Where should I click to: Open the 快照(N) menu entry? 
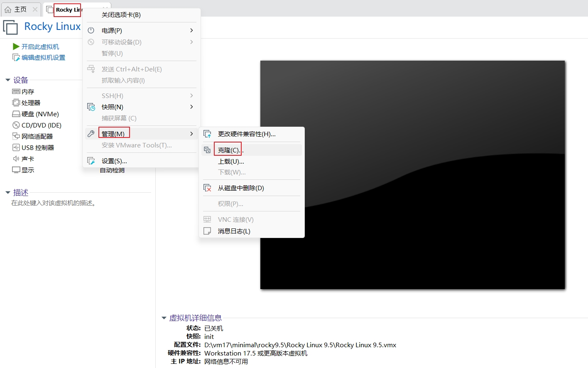pos(142,107)
